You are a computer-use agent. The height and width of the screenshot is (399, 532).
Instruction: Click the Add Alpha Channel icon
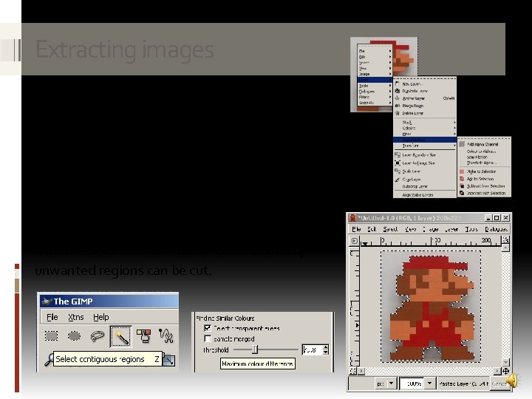(x=462, y=144)
